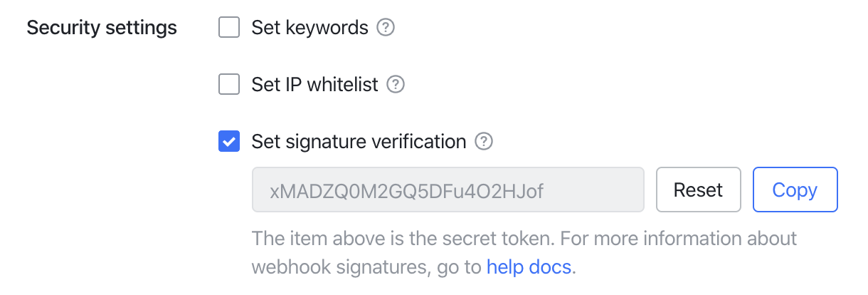Copy the secret token to clipboard

pos(795,190)
